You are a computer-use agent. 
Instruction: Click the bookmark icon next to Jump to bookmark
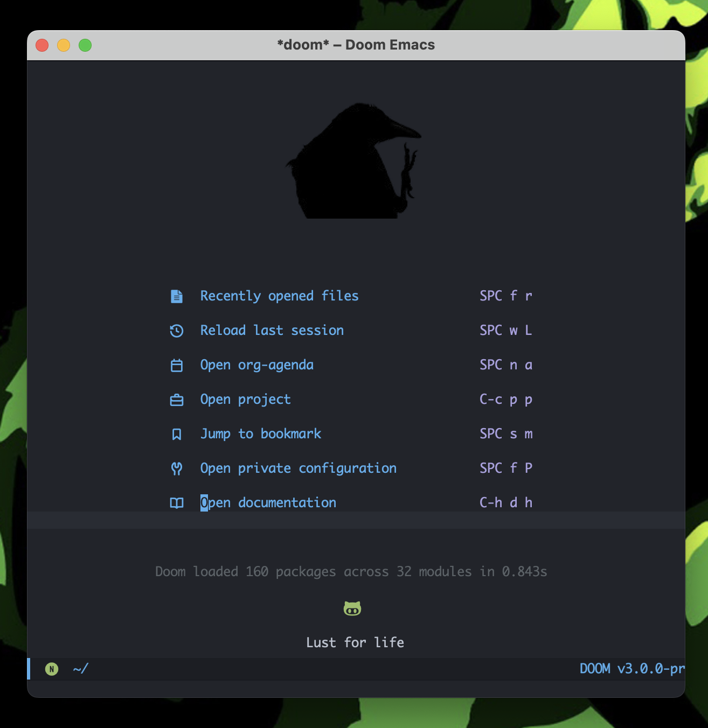tap(177, 434)
